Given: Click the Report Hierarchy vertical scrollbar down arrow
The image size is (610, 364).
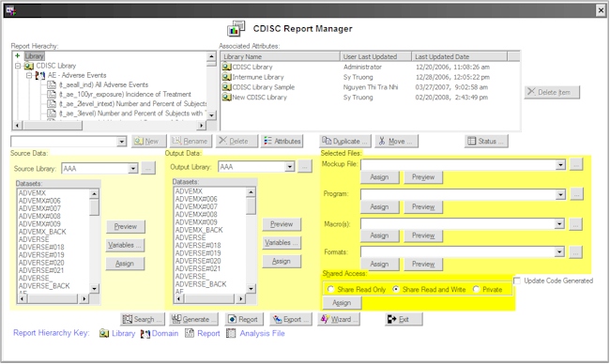Looking at the screenshot, I should (211, 115).
